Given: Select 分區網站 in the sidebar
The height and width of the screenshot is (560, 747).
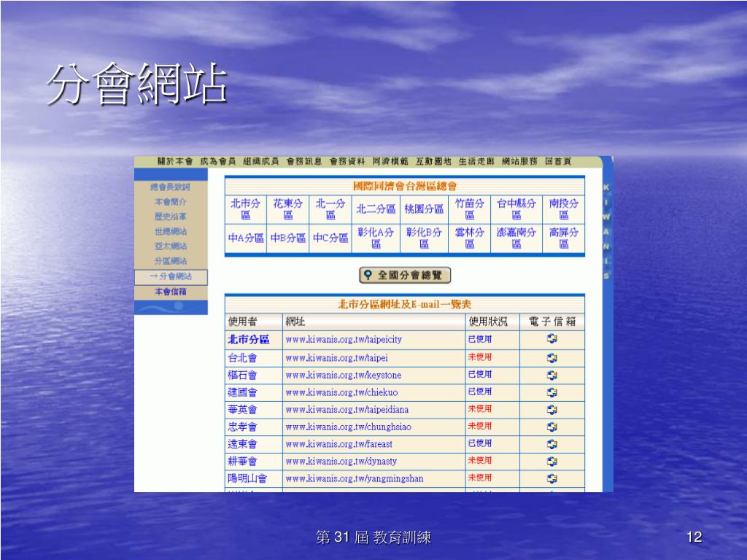Looking at the screenshot, I should tap(170, 261).
